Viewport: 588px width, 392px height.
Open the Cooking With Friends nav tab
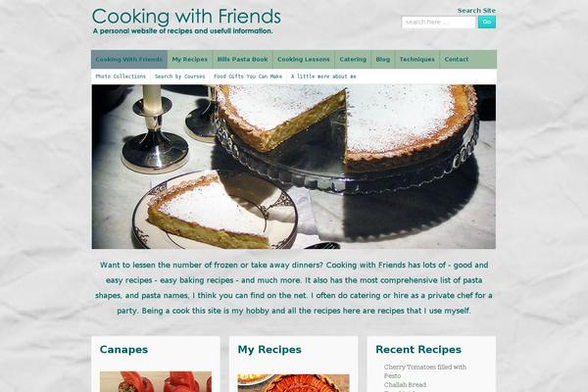pos(129,59)
